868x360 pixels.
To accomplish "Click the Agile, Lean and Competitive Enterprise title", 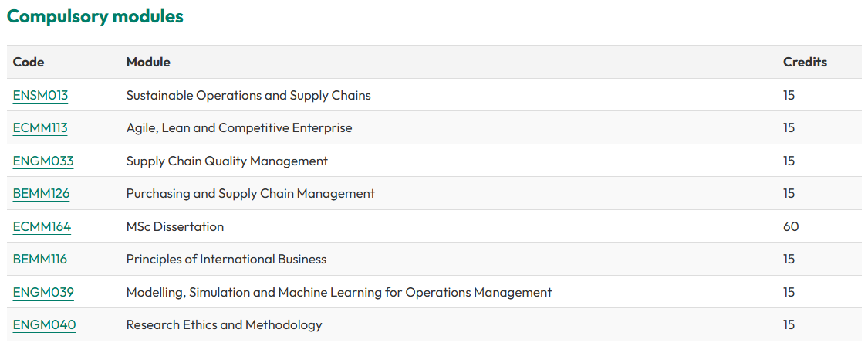I will 239,128.
